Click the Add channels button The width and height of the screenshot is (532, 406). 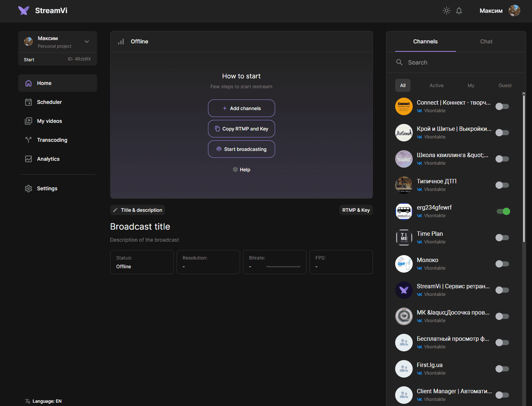click(x=242, y=108)
